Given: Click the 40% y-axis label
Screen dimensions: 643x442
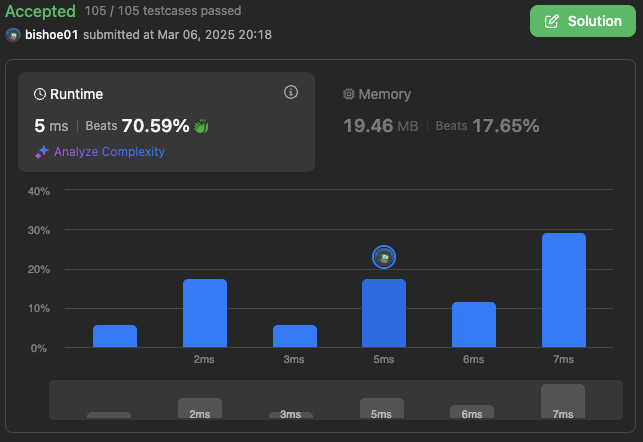Looking at the screenshot, I should point(39,191).
